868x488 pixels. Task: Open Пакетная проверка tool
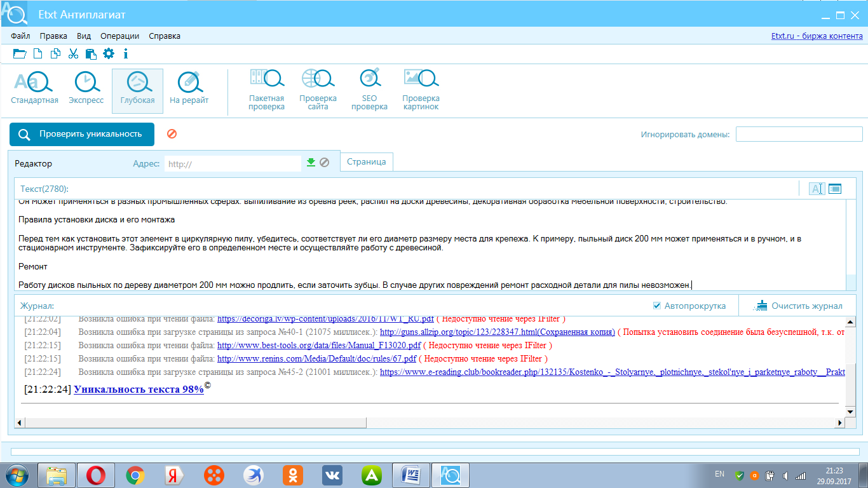pyautogui.click(x=267, y=90)
